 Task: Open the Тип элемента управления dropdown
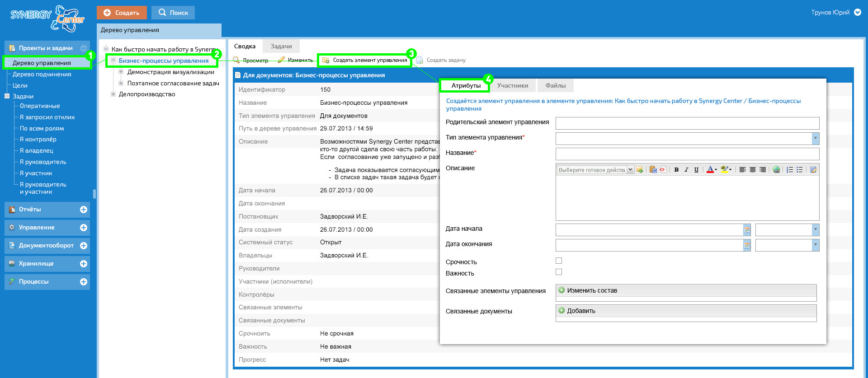(815, 138)
